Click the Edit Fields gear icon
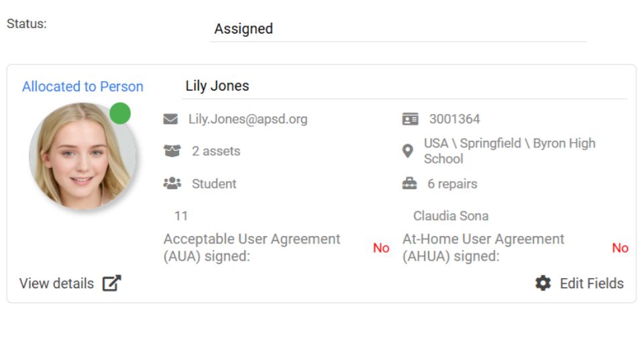644x362 pixels. tap(543, 284)
